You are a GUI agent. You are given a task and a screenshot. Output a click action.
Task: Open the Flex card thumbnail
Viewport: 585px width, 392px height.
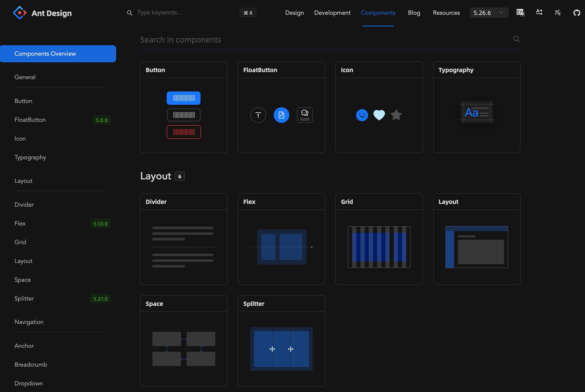pyautogui.click(x=281, y=247)
